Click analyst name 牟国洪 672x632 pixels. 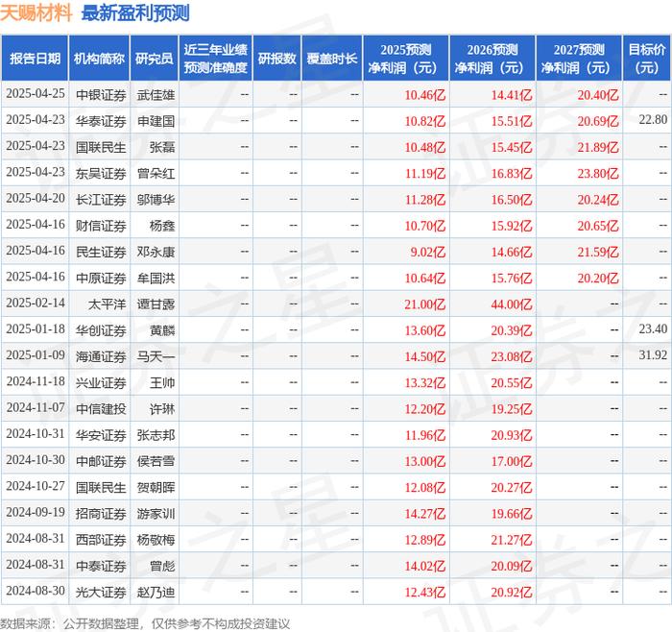156,278
